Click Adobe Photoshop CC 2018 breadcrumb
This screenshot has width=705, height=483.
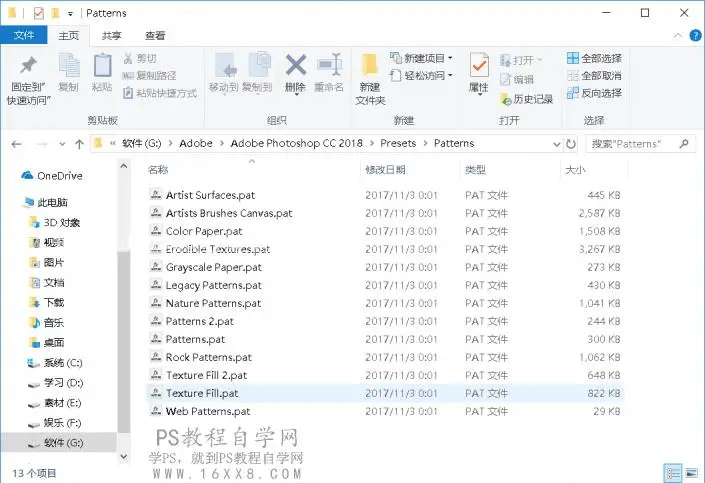pyautogui.click(x=296, y=143)
